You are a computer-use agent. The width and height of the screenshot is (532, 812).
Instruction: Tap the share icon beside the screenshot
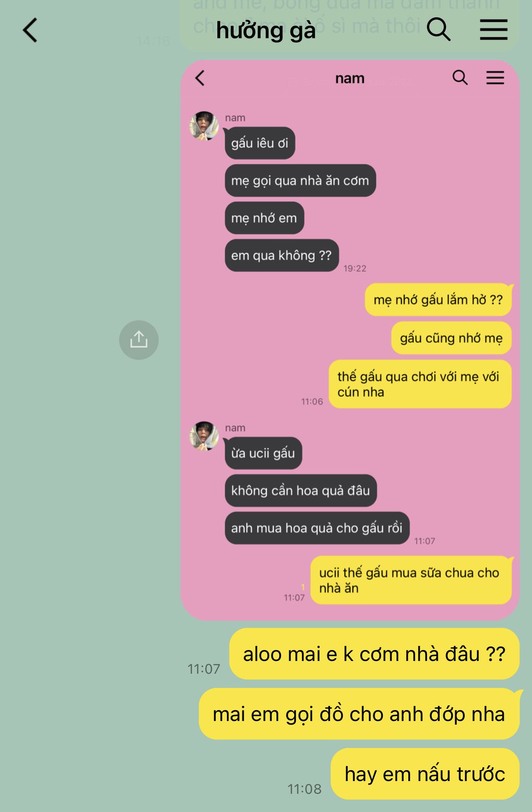click(139, 340)
